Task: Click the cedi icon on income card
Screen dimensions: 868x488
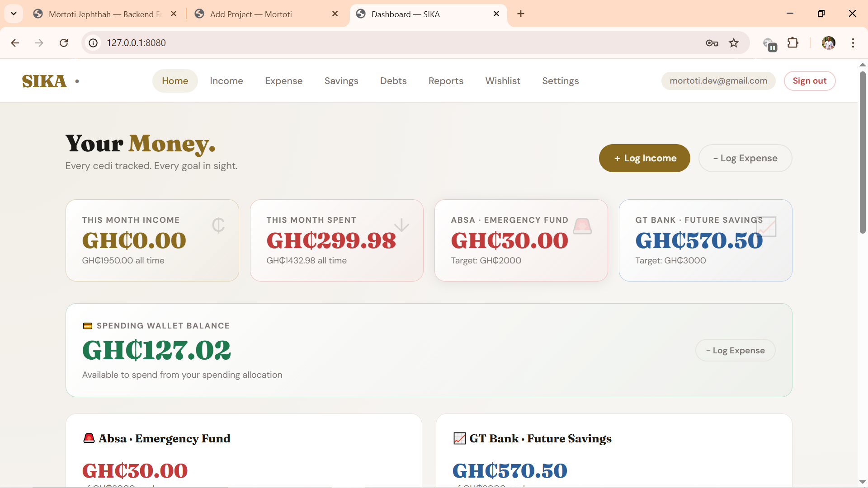Action: point(218,225)
